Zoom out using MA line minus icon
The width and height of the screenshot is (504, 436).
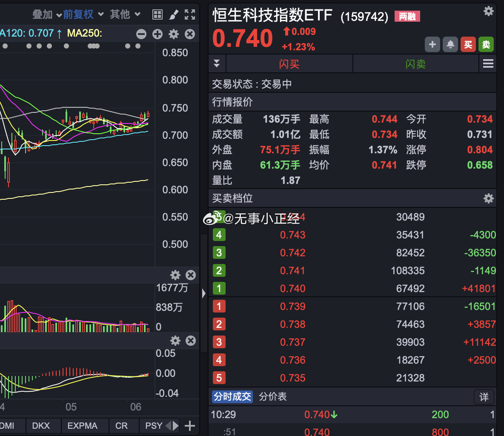pyautogui.click(x=141, y=34)
